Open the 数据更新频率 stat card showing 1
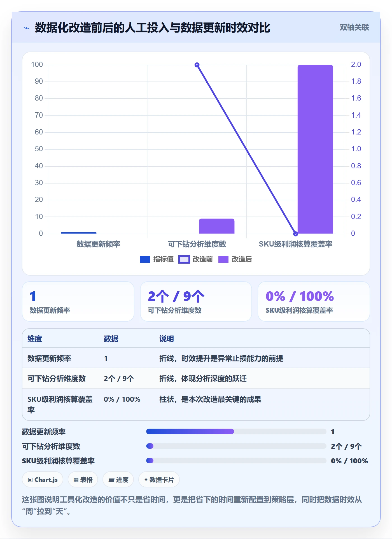 coord(78,301)
